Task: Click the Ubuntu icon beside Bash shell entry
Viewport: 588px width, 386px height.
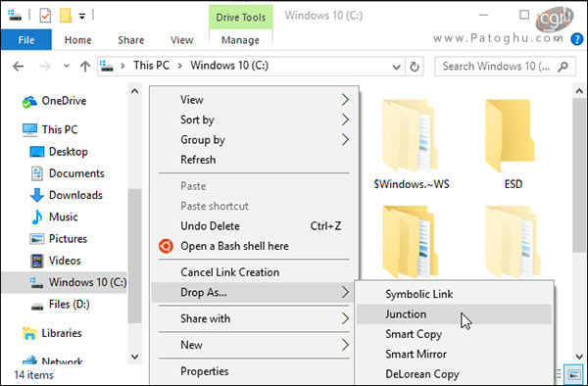Action: 166,246
